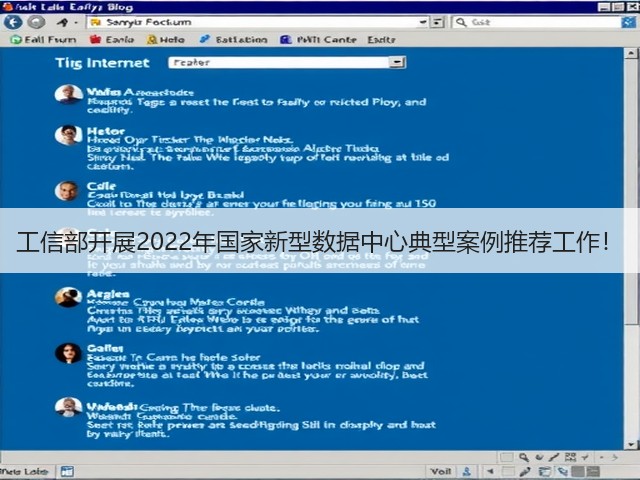Image resolution: width=640 pixels, height=480 pixels.
Task: Open the 'Eania' bookmark with red icon
Action: pyautogui.click(x=111, y=40)
